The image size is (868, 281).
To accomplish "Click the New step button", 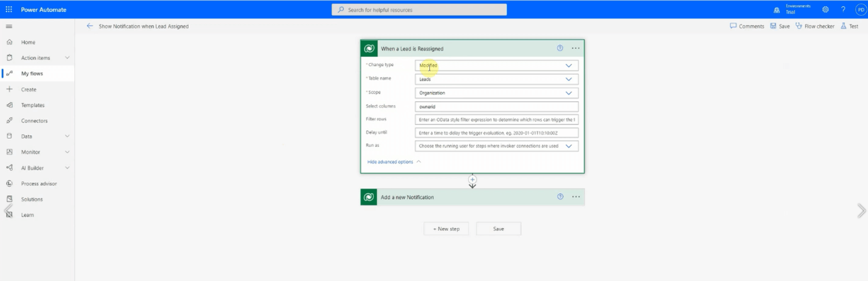I will pos(446,229).
